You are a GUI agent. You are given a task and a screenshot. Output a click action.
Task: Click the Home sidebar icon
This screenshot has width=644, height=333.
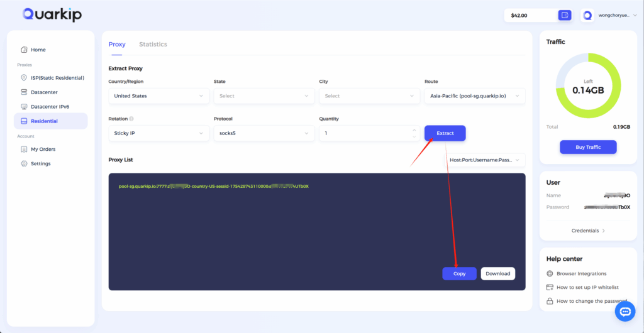(x=25, y=50)
